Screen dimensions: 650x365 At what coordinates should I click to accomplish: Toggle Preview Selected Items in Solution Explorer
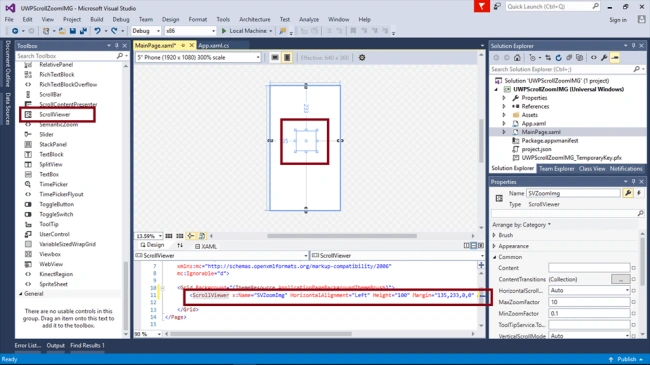pos(615,58)
